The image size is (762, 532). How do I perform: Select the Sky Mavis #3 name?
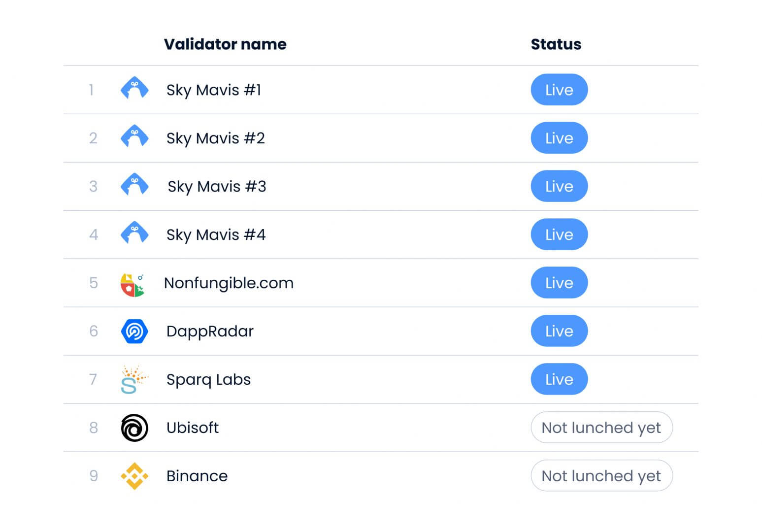217,187
